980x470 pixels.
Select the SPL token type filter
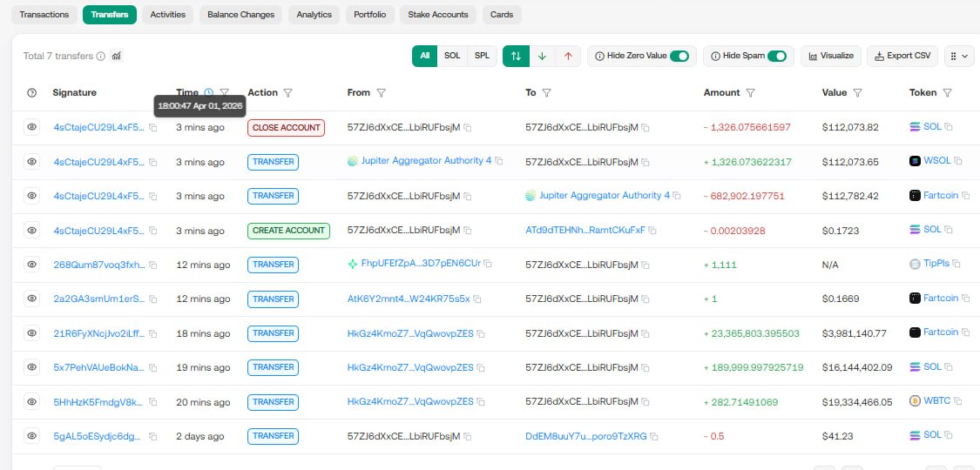click(x=481, y=56)
